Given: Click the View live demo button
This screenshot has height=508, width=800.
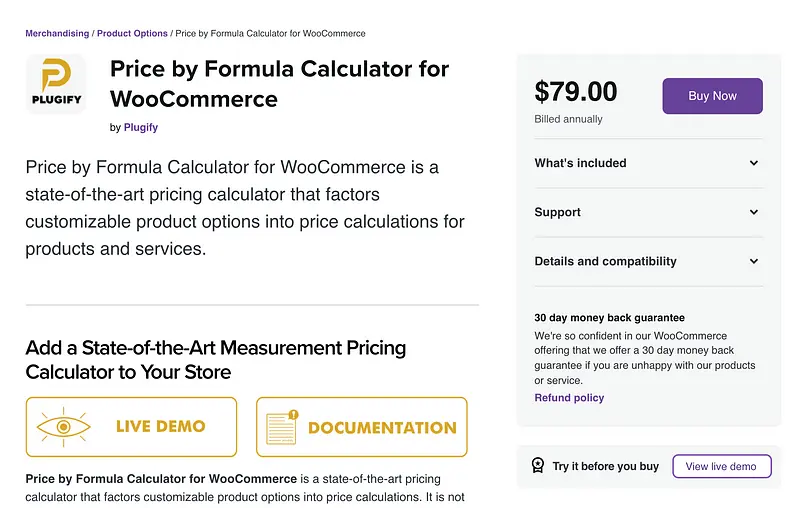Looking at the screenshot, I should pos(721,466).
